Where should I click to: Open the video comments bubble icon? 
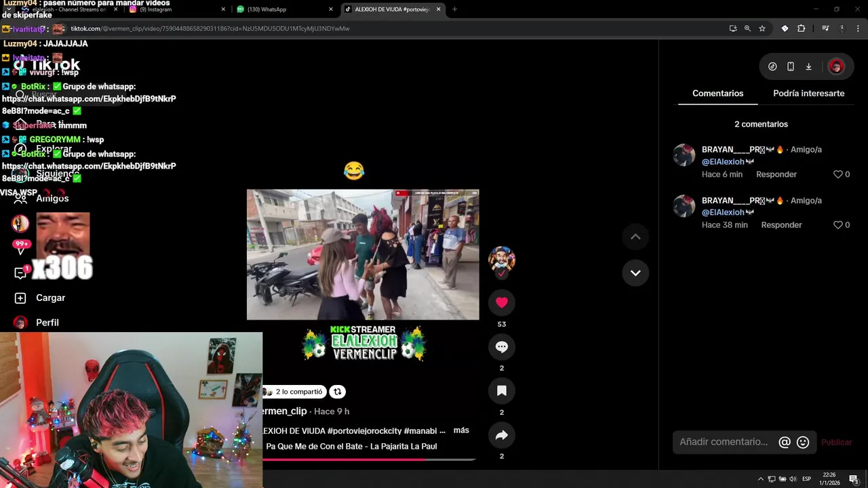click(x=502, y=347)
